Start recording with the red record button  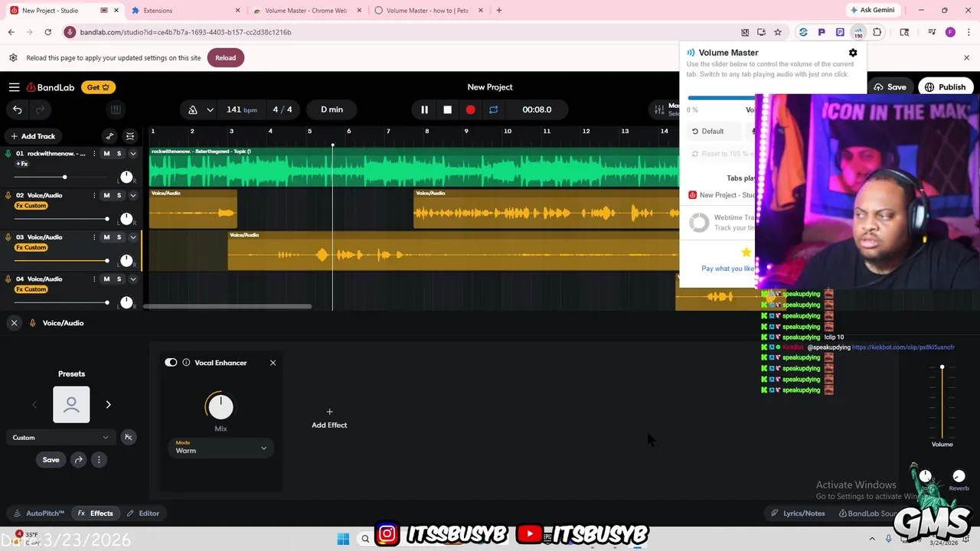click(470, 109)
